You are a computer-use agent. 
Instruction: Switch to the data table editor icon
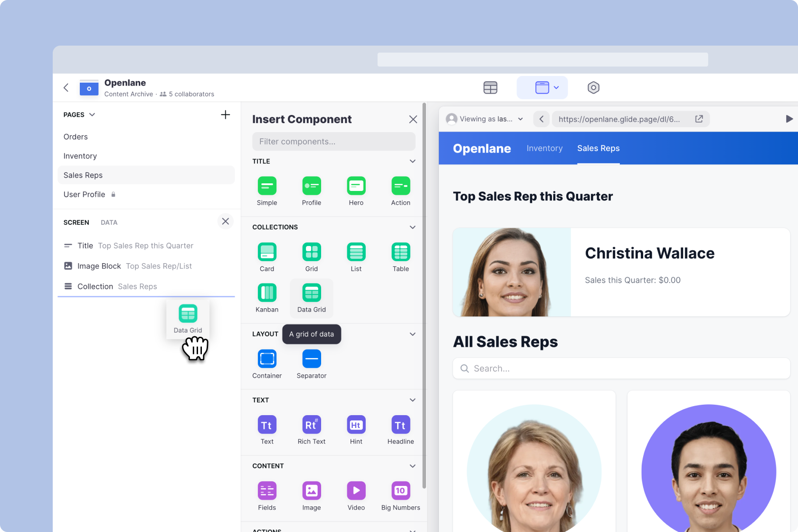[490, 88]
